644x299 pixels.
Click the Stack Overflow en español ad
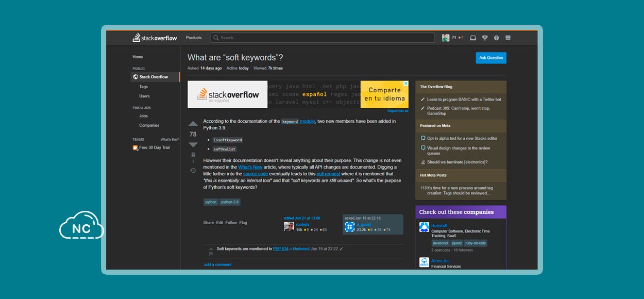pos(227,94)
